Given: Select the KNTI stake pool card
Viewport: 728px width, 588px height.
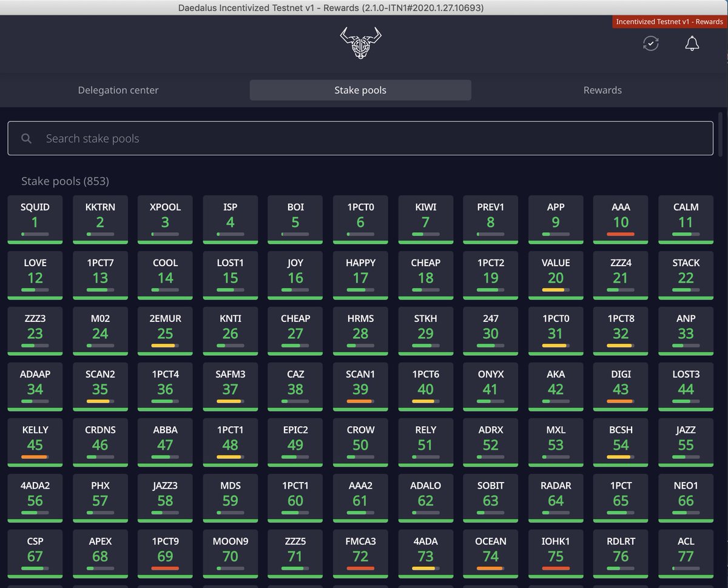Looking at the screenshot, I should 230,331.
